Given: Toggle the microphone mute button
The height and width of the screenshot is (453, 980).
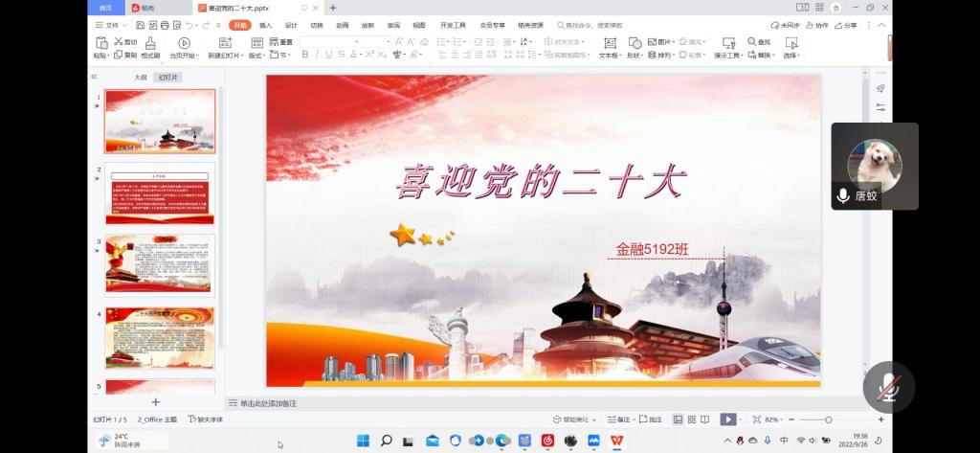Looking at the screenshot, I should [889, 387].
